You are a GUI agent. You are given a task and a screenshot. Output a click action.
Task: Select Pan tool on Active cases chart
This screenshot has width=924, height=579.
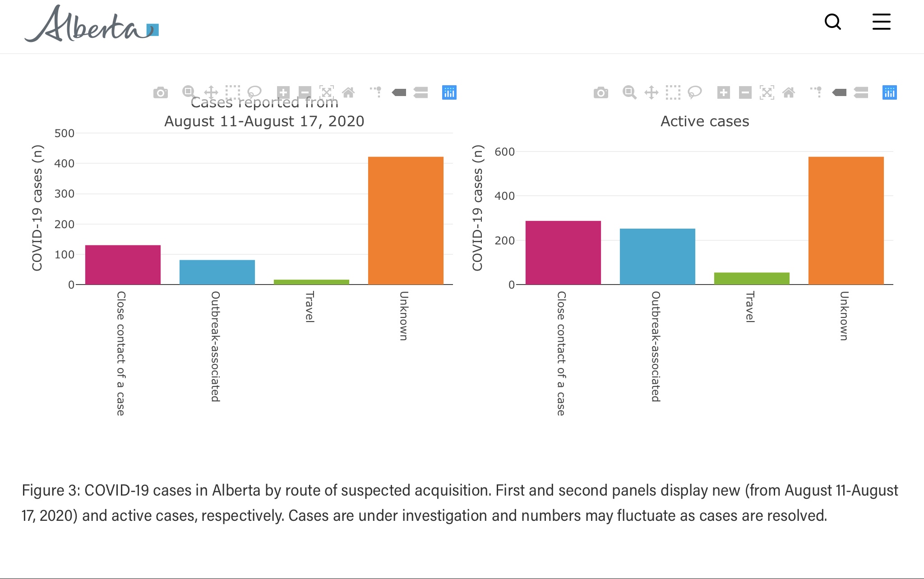point(651,93)
